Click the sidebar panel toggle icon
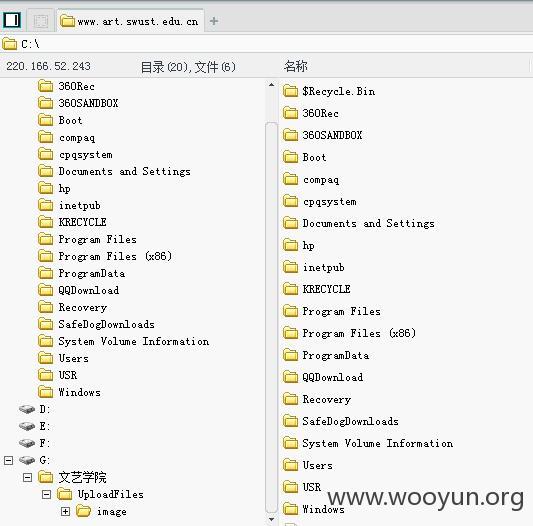The image size is (533, 526). click(12, 20)
